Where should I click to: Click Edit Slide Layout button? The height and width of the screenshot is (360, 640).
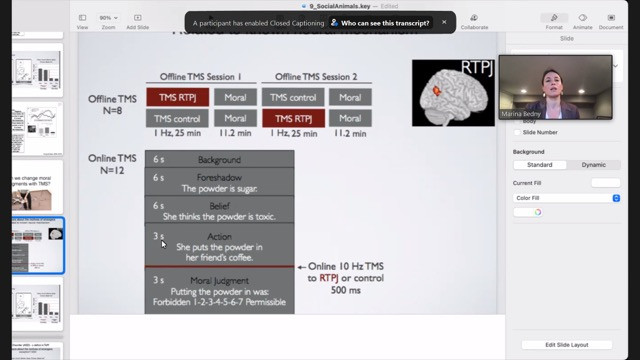pos(567,345)
